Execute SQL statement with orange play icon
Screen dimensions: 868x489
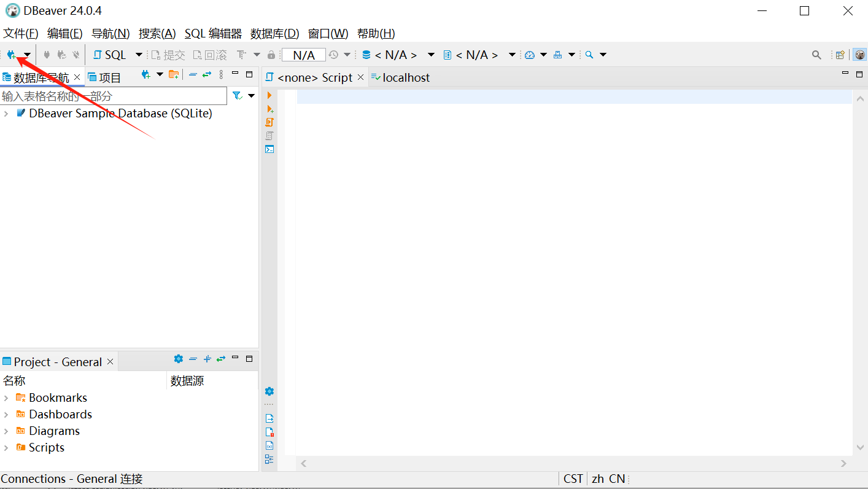[269, 95]
